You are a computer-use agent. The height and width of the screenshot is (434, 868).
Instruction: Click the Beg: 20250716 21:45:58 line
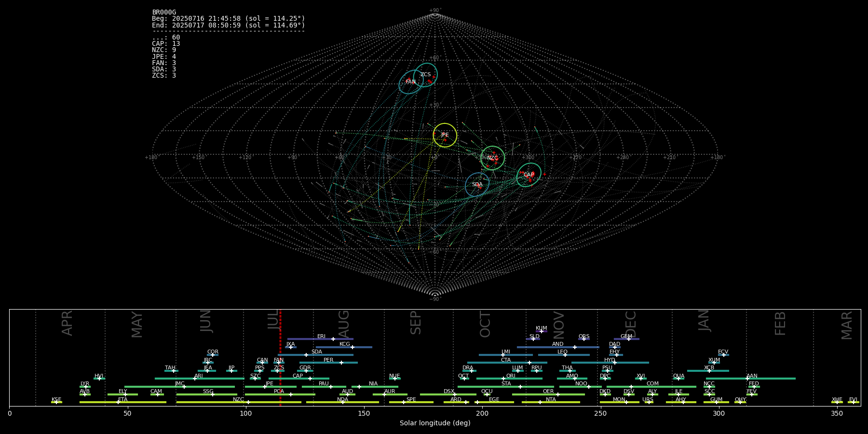pos(229,19)
